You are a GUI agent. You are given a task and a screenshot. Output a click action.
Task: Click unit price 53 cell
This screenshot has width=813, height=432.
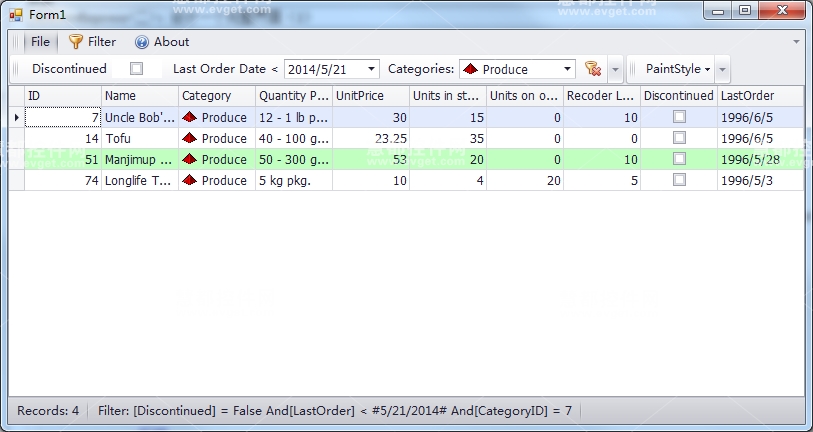371,159
